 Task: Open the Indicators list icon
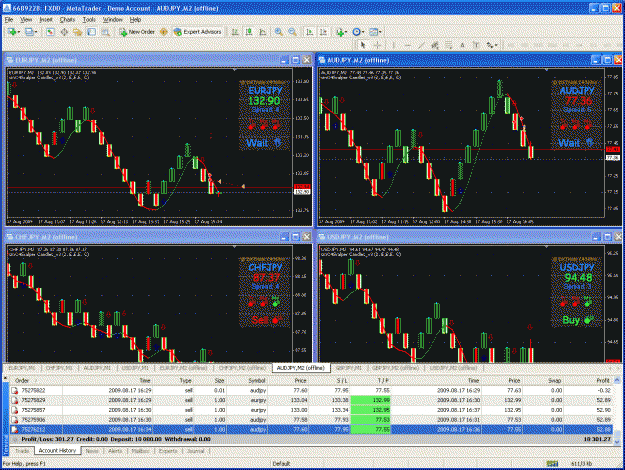click(340, 32)
